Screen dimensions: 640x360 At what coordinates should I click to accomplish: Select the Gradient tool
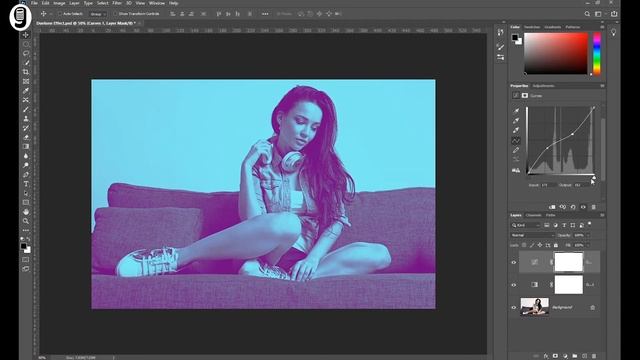26,147
